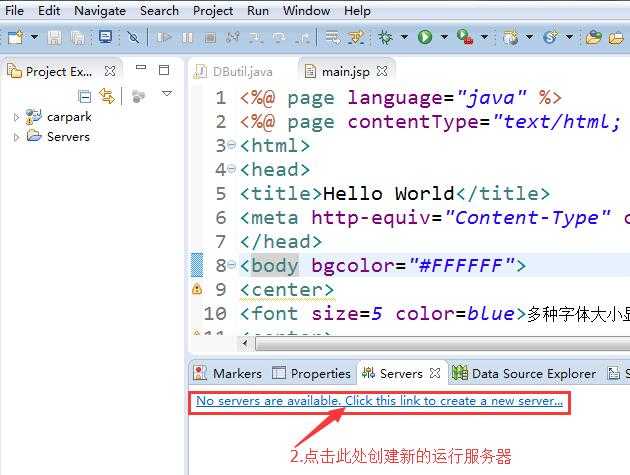Click the Resume debug icon
The image size is (630, 475).
point(164,38)
